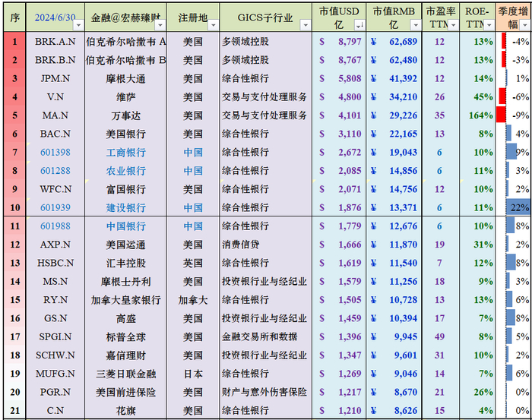The image size is (532, 420).
Task: Click stock code 601939
Action: 55,207
